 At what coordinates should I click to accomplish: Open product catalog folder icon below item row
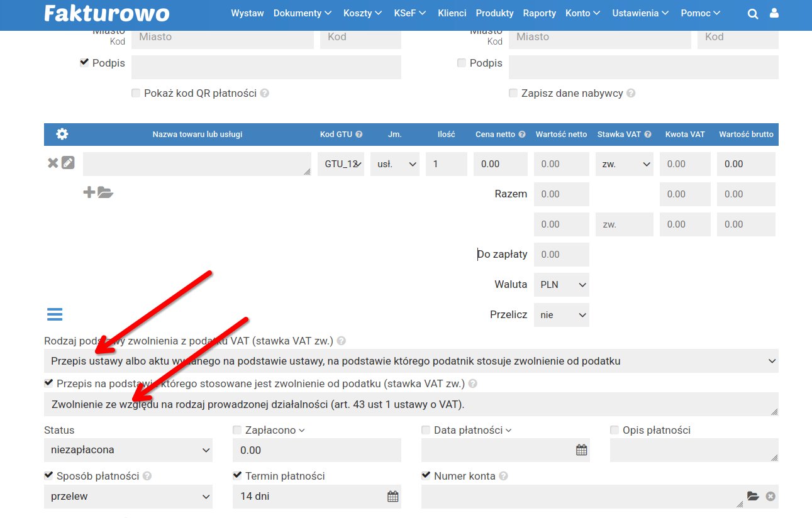pos(106,192)
